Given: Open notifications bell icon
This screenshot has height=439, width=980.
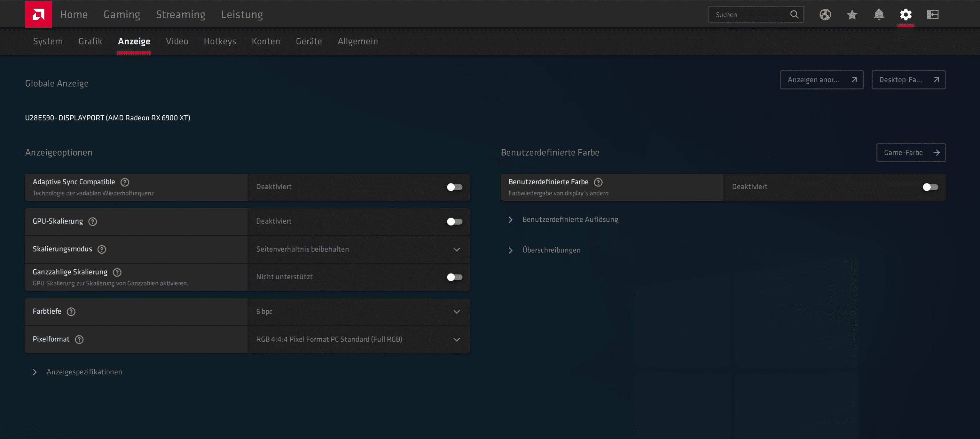Looking at the screenshot, I should pos(879,14).
